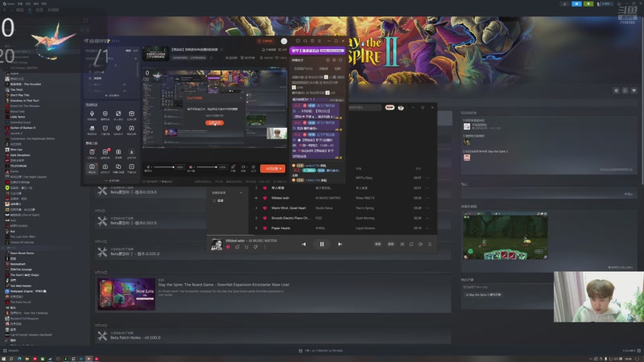Click thumbs-down icon in music player bar
This screenshot has height=362, width=644.
255,247
